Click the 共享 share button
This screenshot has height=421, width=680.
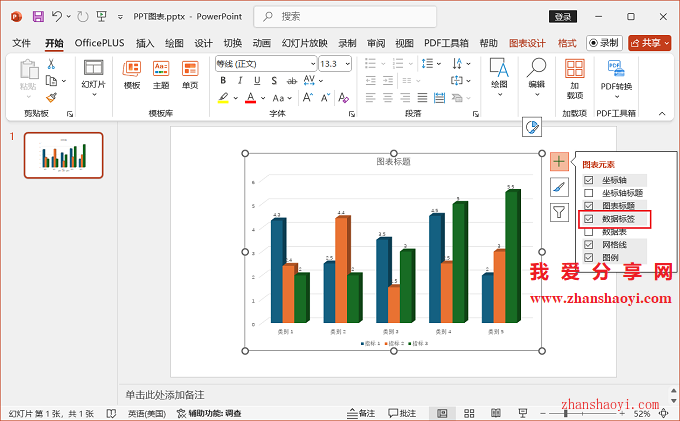click(650, 43)
